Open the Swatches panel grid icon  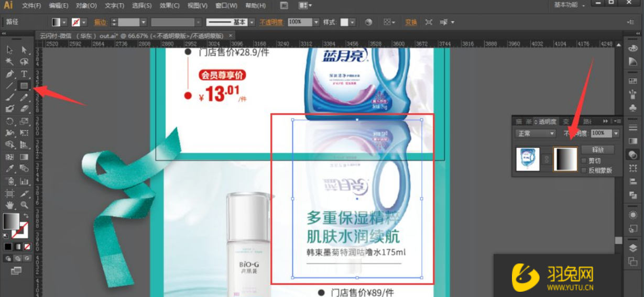(632, 81)
